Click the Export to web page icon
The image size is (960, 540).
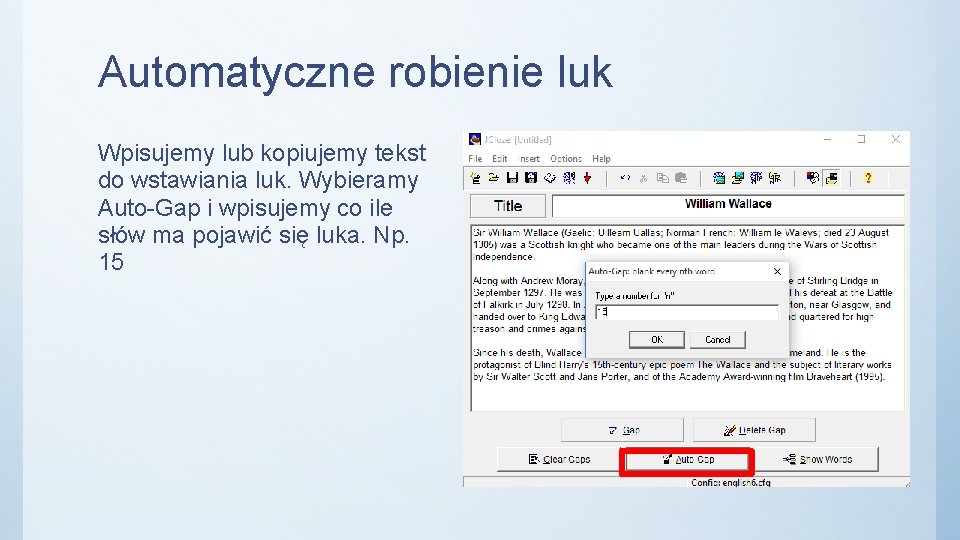(569, 178)
